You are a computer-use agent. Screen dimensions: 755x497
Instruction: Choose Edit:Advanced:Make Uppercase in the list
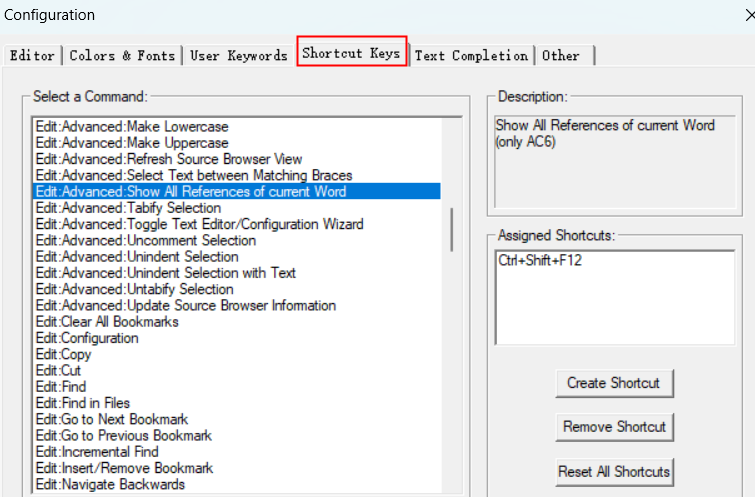click(x=132, y=143)
